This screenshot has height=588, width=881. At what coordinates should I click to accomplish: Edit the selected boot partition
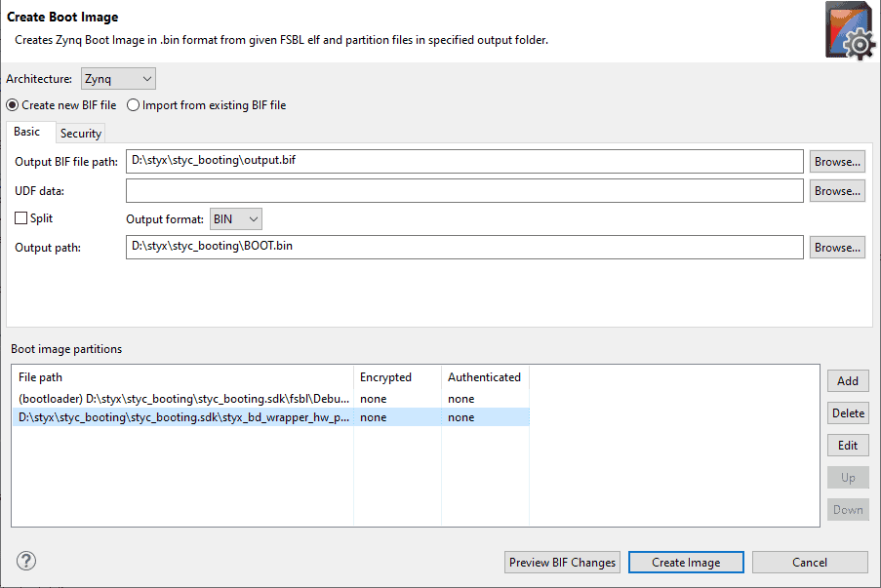click(847, 446)
